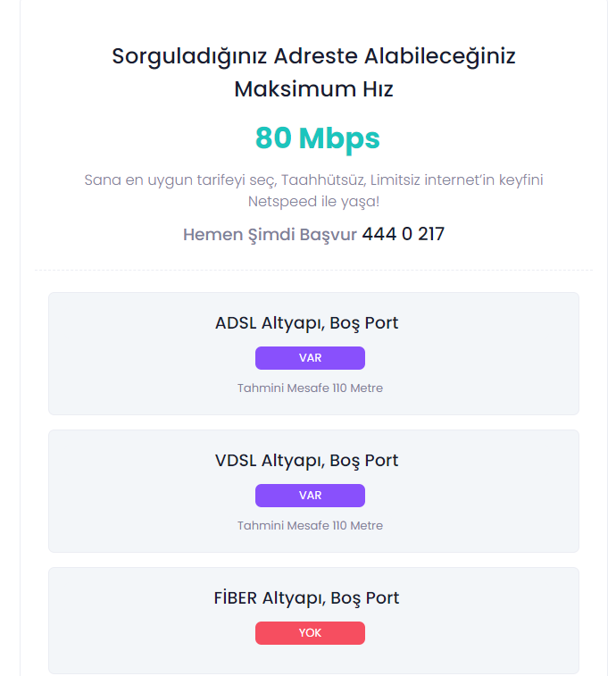Image resolution: width=616 pixels, height=676 pixels.
Task: Click the dashed divider below the phone number
Action: pyautogui.click(x=313, y=270)
